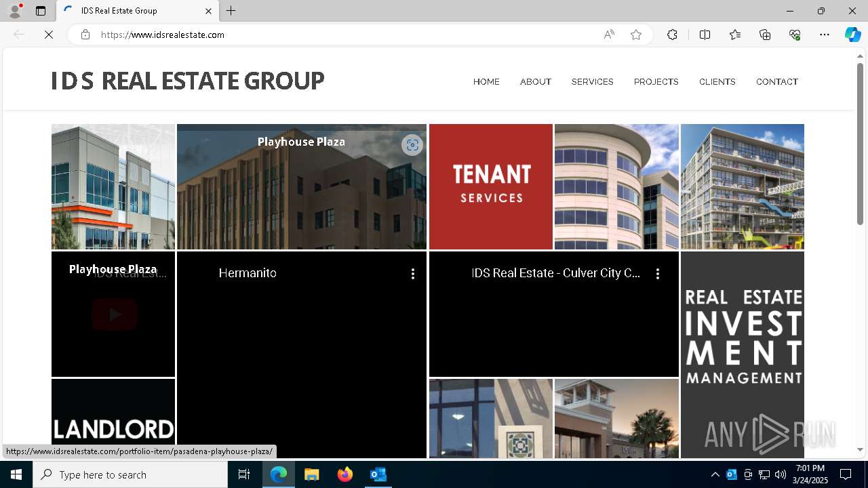
Task: Open the glass apartment building thumbnail
Action: click(743, 186)
